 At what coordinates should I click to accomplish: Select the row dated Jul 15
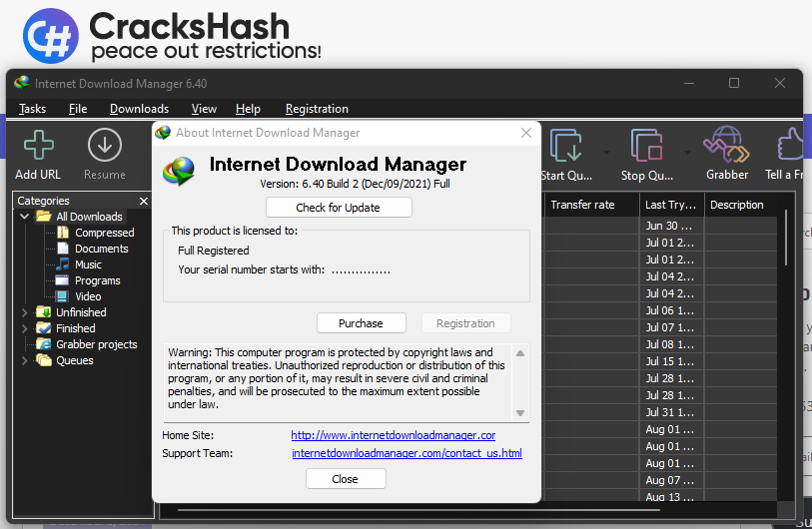pos(660,361)
